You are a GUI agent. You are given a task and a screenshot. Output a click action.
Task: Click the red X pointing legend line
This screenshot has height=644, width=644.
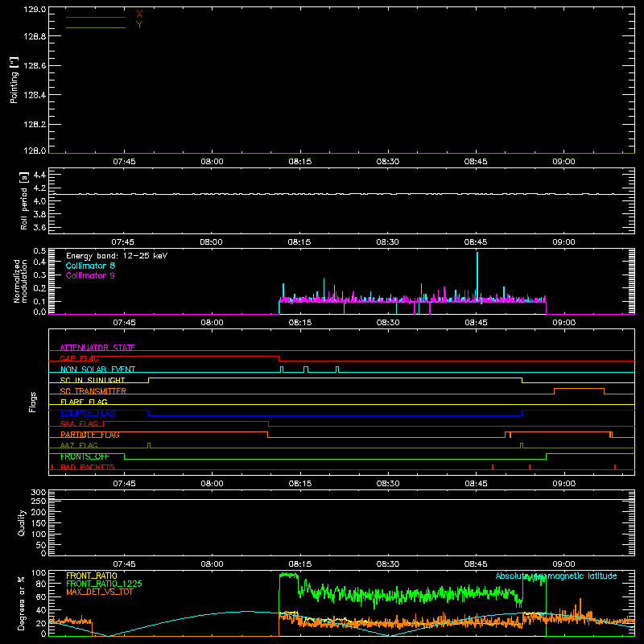tap(96, 17)
